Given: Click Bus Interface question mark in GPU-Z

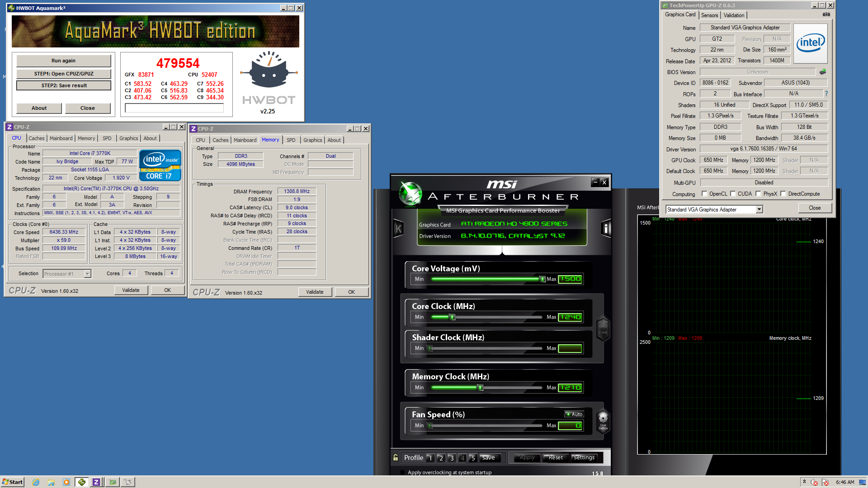Looking at the screenshot, I should point(826,94).
